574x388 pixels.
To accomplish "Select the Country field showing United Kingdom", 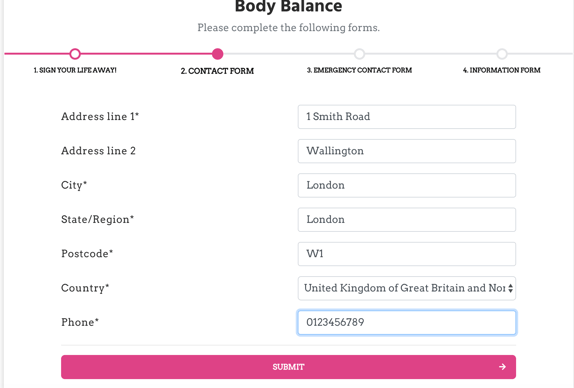I will pos(407,288).
